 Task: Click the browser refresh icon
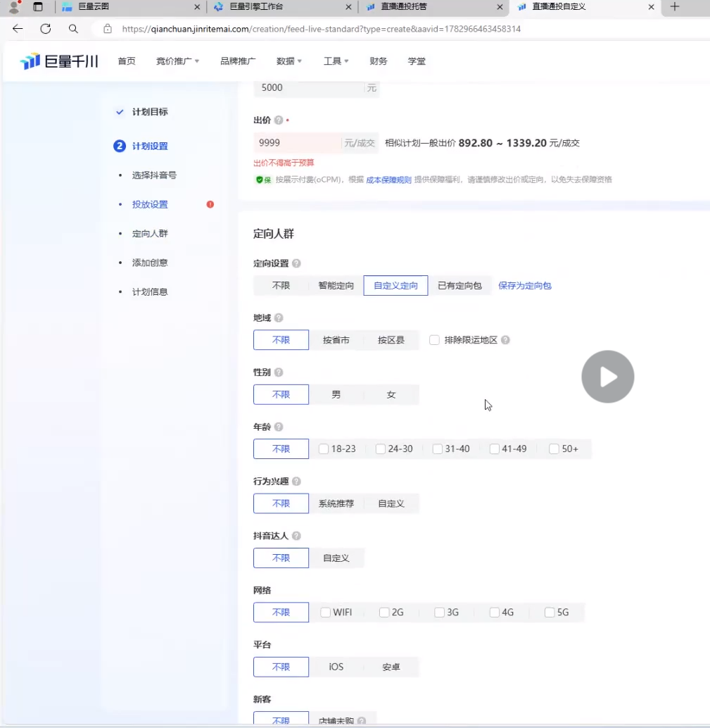coord(46,29)
